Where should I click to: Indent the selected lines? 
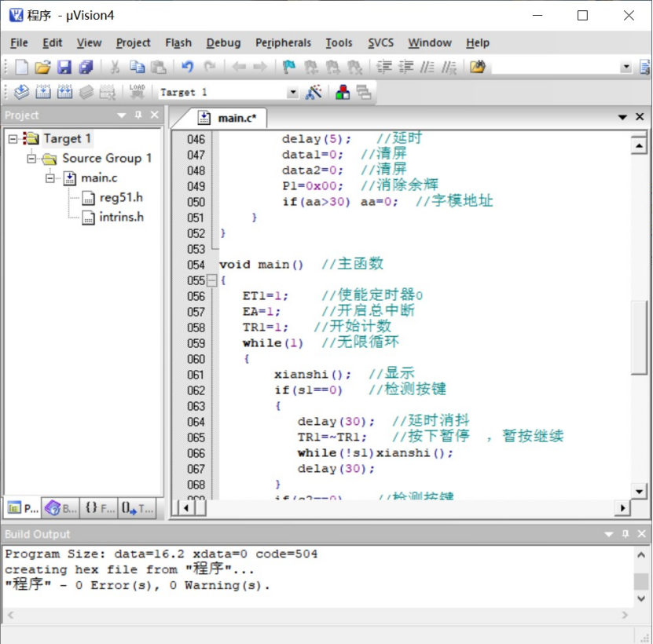384,67
